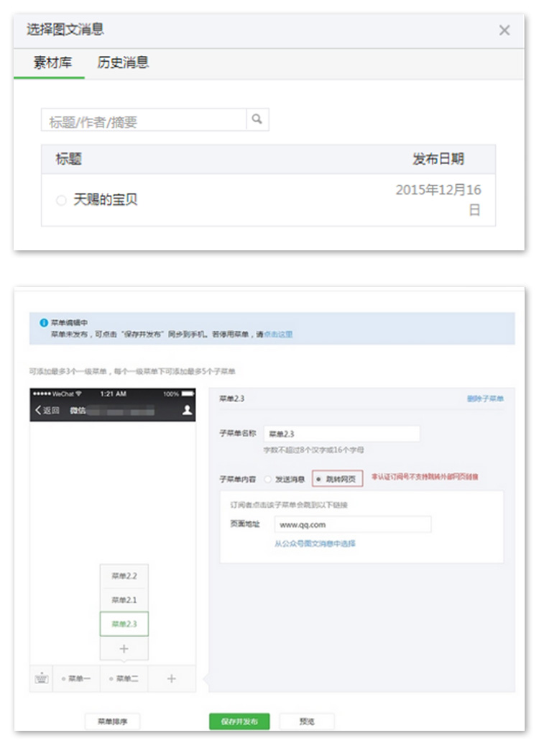Add a new top-level menu with plus
This screenshot has height=756, width=539.
click(x=171, y=678)
